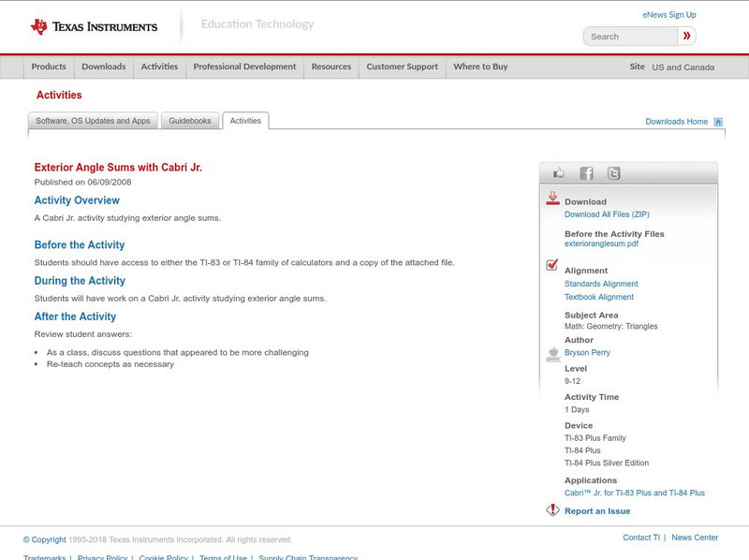The width and height of the screenshot is (749, 560).
Task: Open Cabri Jr. application link
Action: point(634,493)
